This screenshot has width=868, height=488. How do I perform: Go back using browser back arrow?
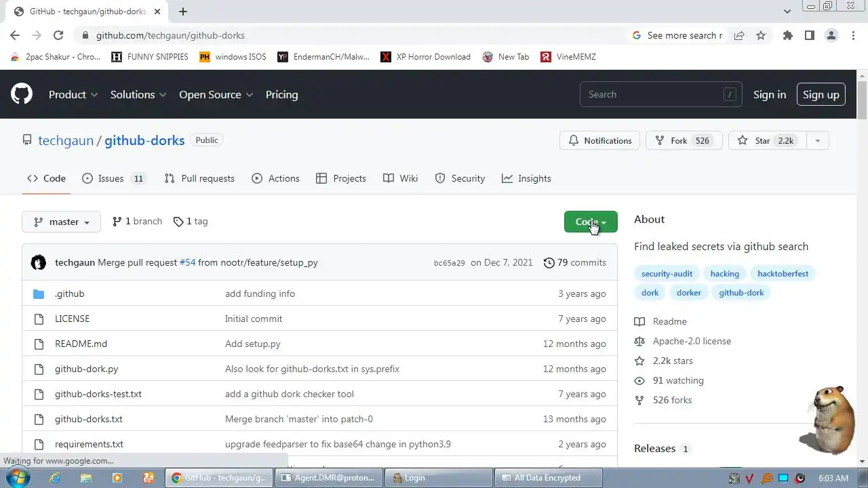[x=15, y=35]
